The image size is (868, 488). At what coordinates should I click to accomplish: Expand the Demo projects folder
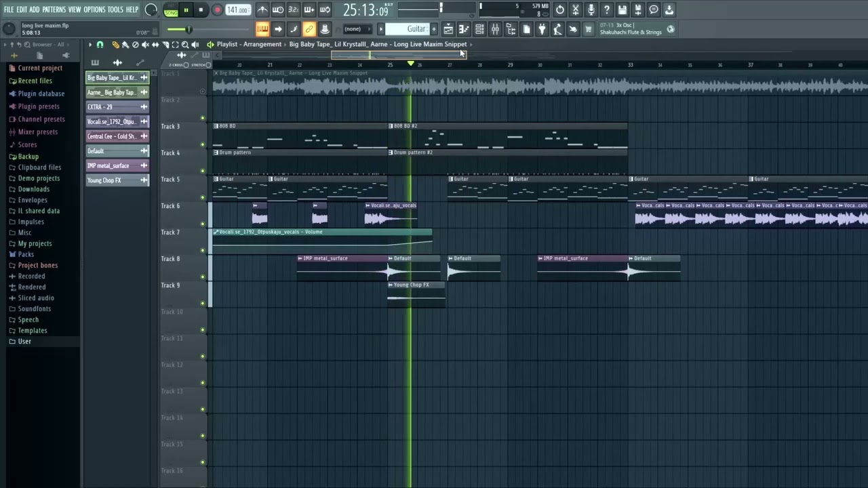(x=39, y=178)
